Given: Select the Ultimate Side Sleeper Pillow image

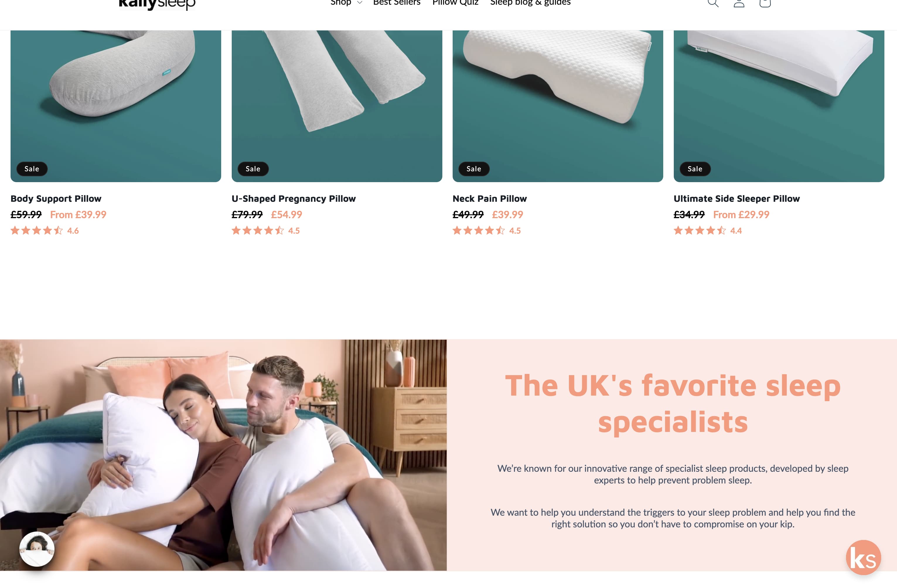Looking at the screenshot, I should [779, 106].
